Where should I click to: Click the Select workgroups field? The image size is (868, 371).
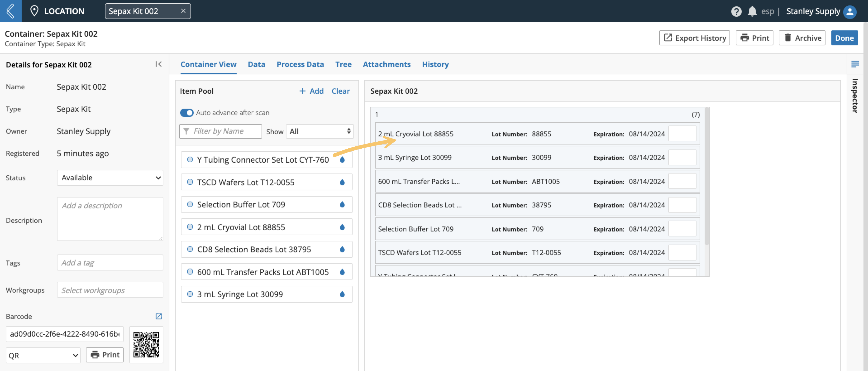pos(110,290)
